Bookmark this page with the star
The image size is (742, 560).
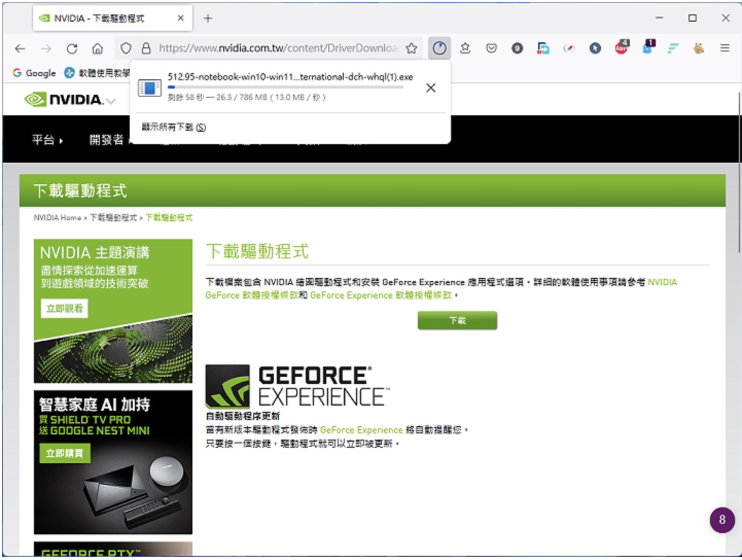click(411, 48)
